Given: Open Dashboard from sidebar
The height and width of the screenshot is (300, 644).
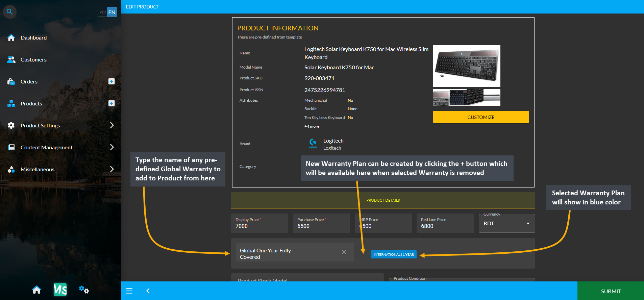Looking at the screenshot, I should coord(33,37).
